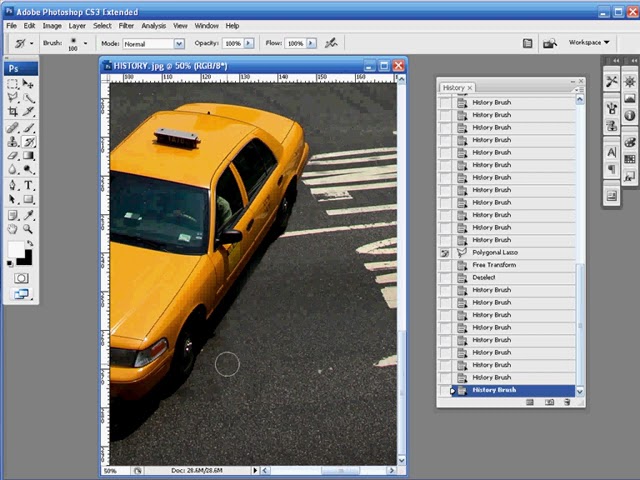The height and width of the screenshot is (480, 640).
Task: Open the Histogram panel icon in dock
Action: [x=630, y=98]
